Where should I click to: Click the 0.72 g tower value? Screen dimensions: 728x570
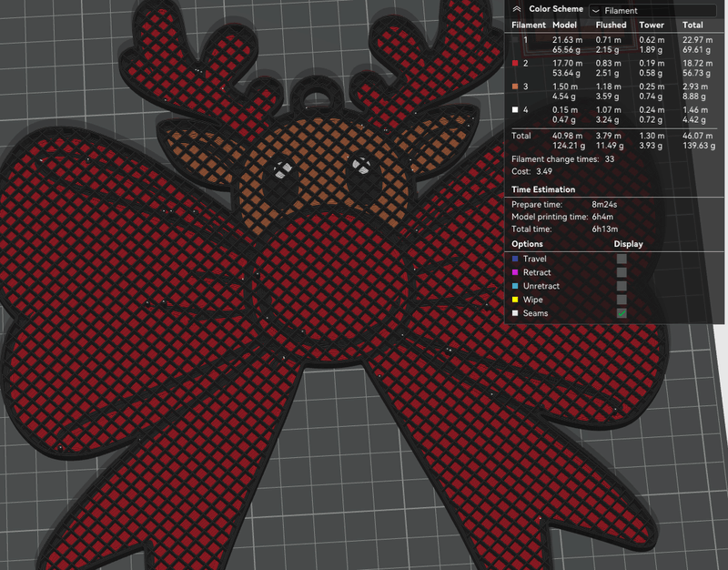[650, 119]
